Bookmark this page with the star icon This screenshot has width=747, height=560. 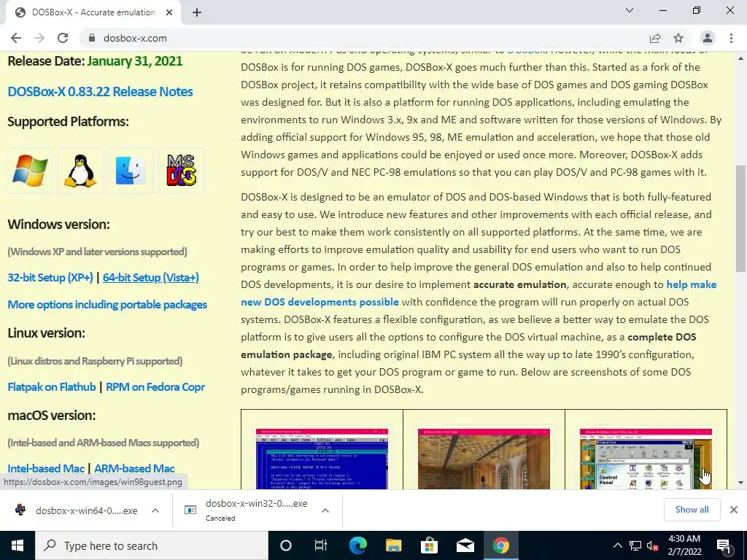(x=678, y=38)
